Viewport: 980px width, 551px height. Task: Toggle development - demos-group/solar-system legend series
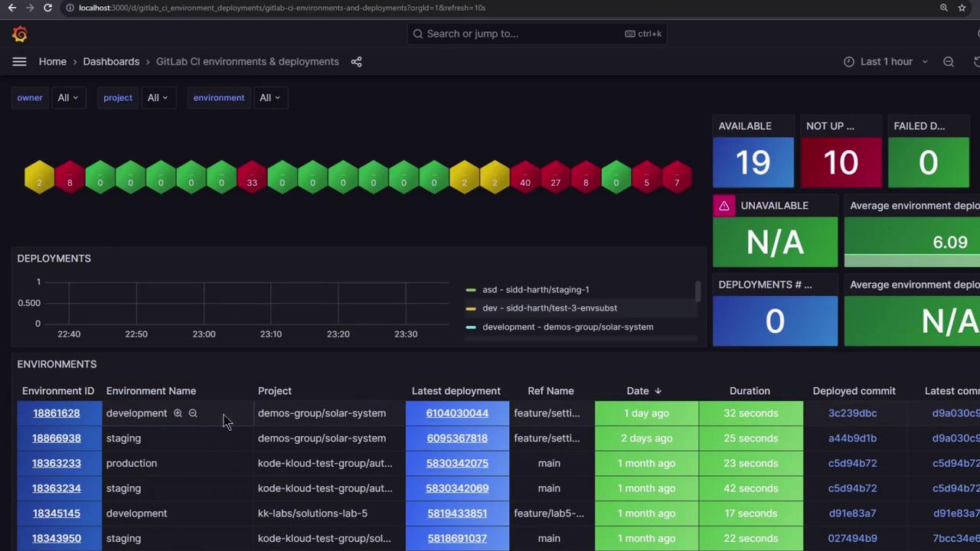[x=568, y=327]
